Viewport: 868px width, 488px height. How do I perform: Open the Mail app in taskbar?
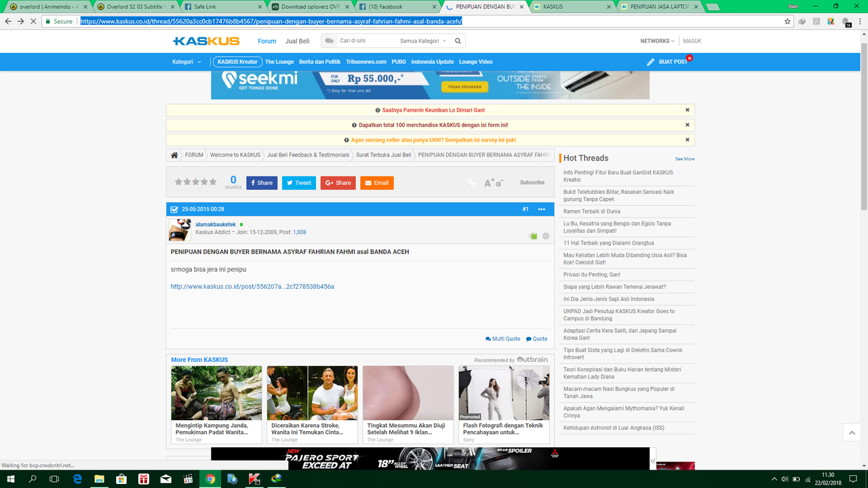coord(166,479)
